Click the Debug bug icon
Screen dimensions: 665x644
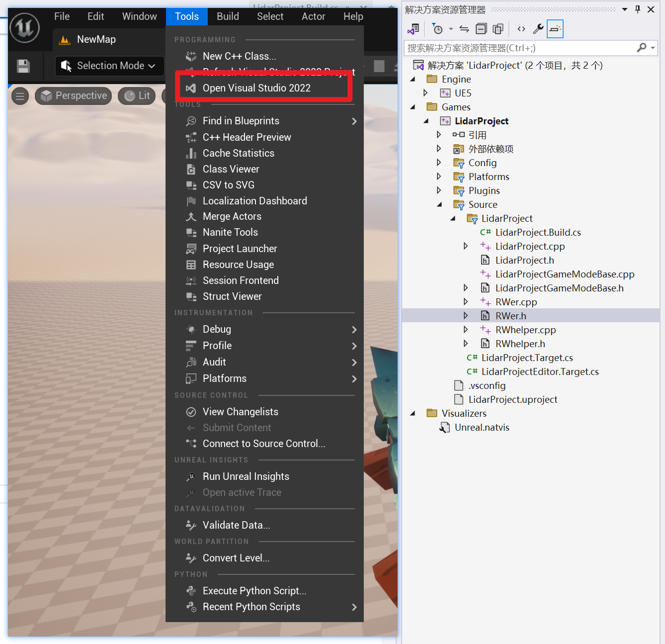pos(191,329)
